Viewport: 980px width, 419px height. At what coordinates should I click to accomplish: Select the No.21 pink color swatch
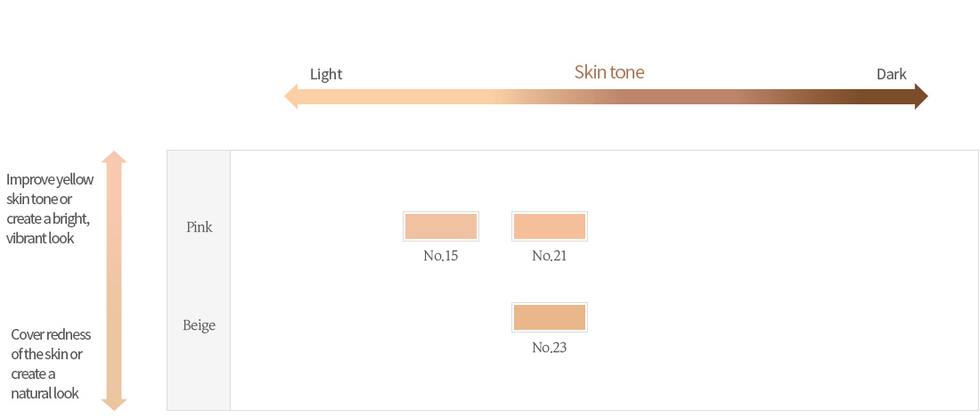[x=550, y=226]
